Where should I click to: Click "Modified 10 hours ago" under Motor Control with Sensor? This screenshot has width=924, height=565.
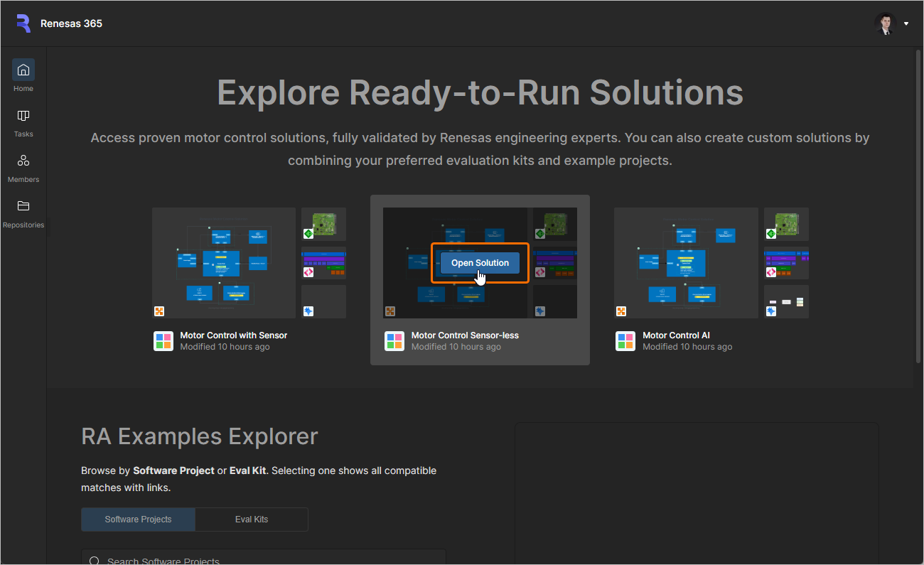click(x=225, y=347)
